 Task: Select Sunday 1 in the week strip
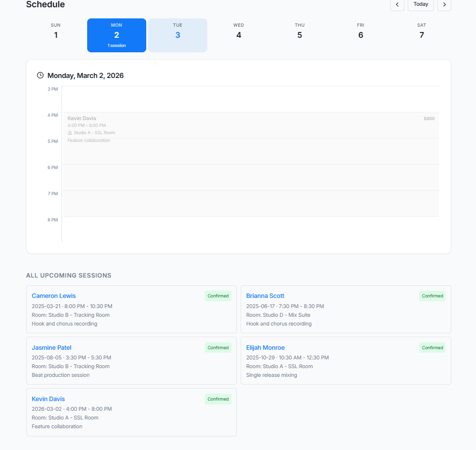click(56, 35)
